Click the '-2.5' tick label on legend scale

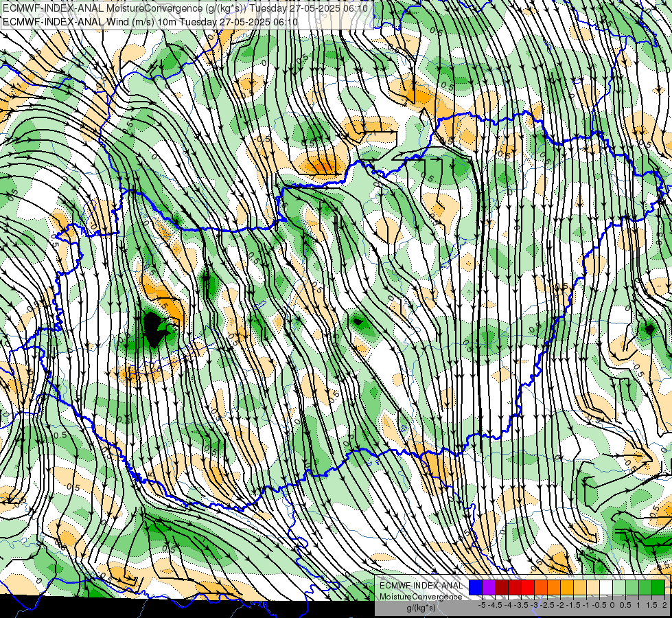547,605
